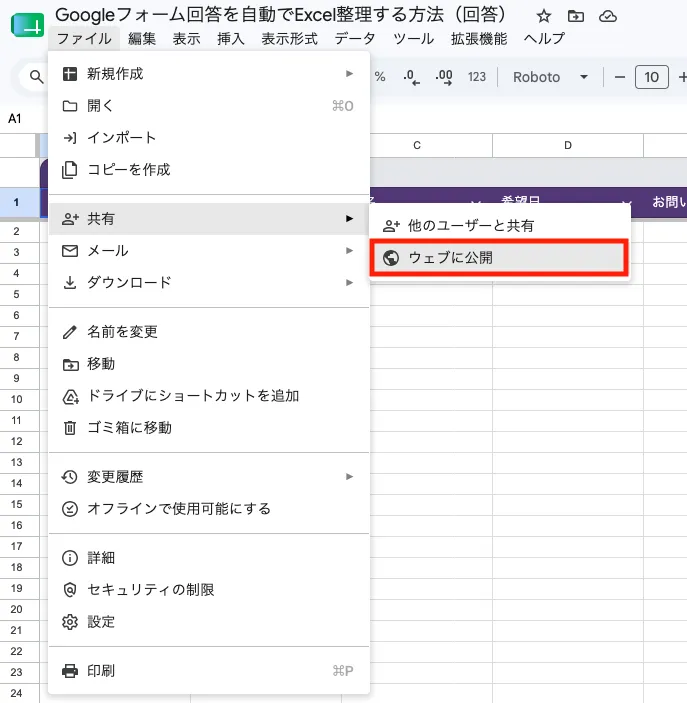Open the 表示 menu
This screenshot has width=687, height=703.
187,39
